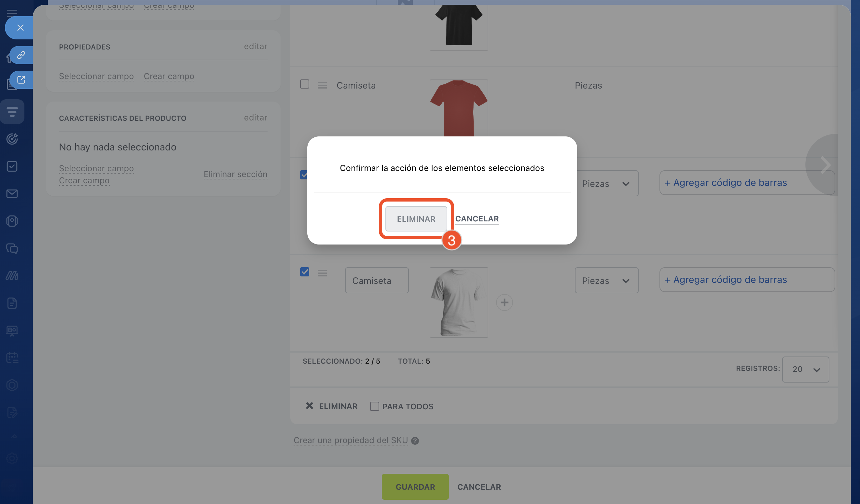Open the calendar sidebar icon
This screenshot has width=860, height=504.
coord(12,357)
